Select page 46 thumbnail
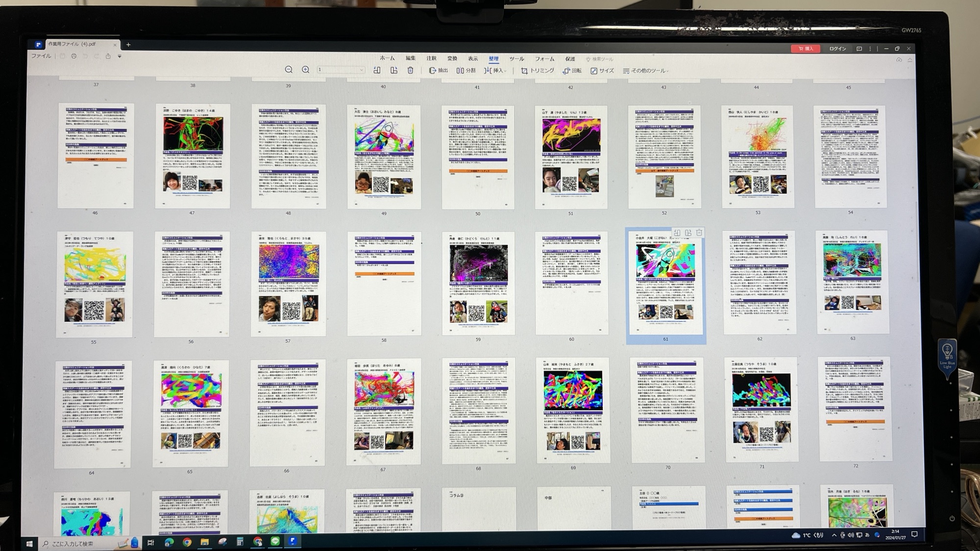 [x=96, y=155]
